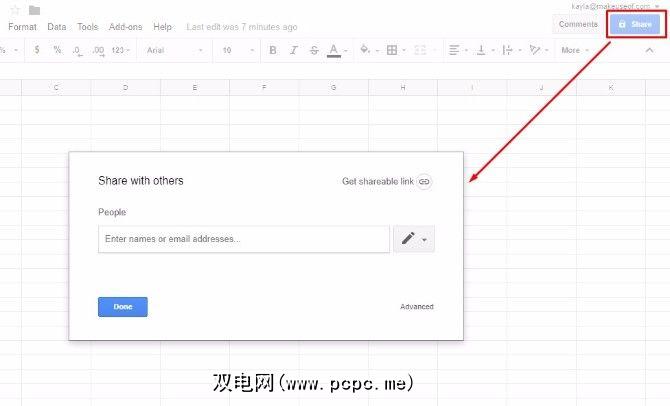
Task: Open the Help menu
Action: point(162,27)
